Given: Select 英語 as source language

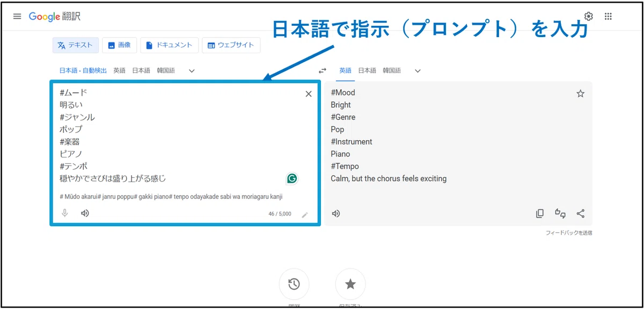Looking at the screenshot, I should click(119, 70).
